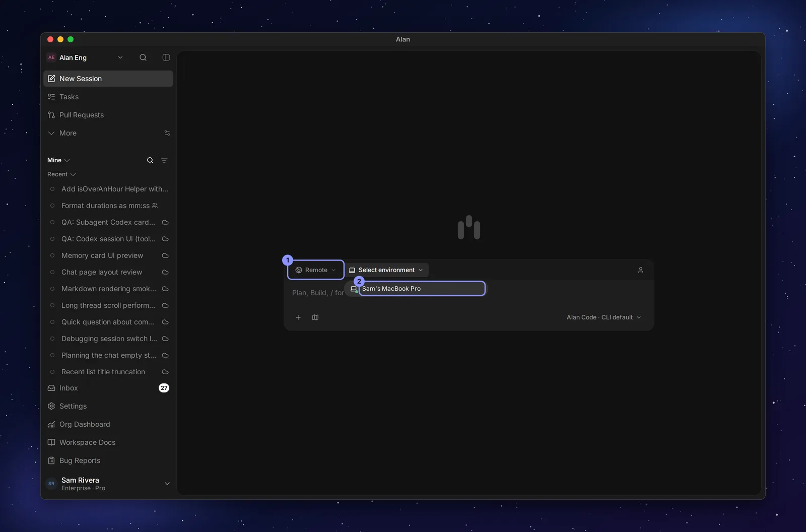Open the Inbox with 27 items

(x=108, y=388)
